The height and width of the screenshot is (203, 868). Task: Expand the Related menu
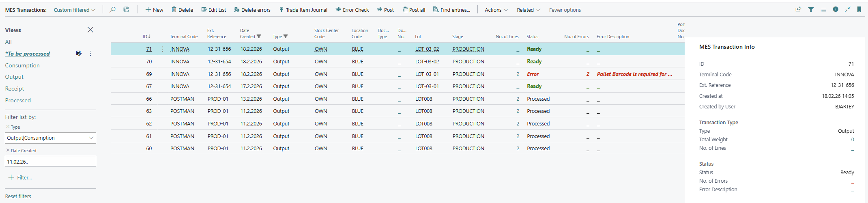pos(528,10)
